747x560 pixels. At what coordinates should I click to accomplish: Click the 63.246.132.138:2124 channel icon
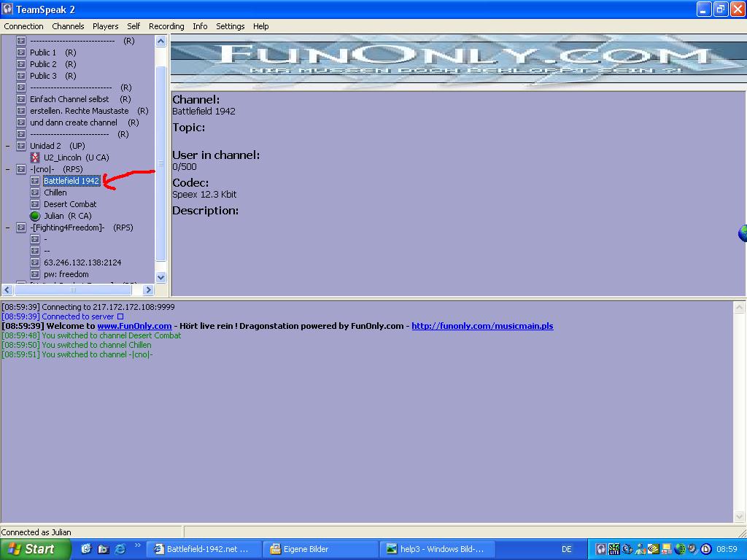coord(35,262)
